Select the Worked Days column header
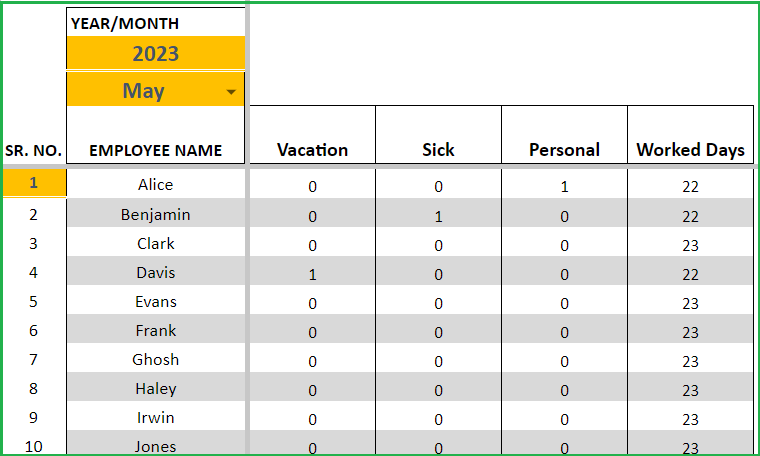760x456 pixels. pyautogui.click(x=690, y=150)
